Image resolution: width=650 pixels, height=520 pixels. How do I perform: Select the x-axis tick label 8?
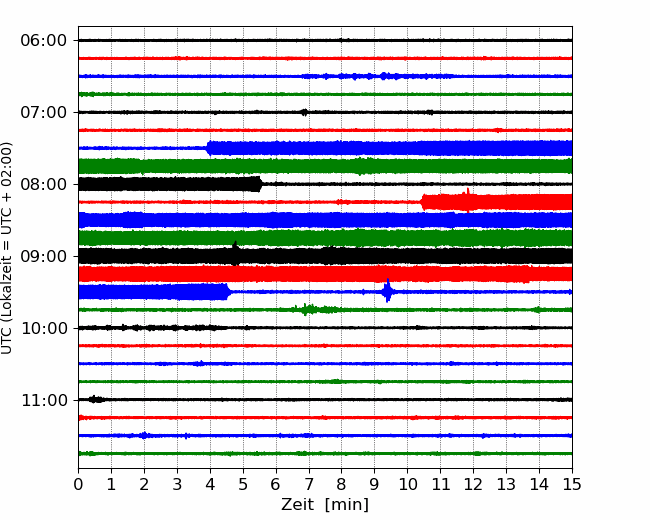(342, 484)
